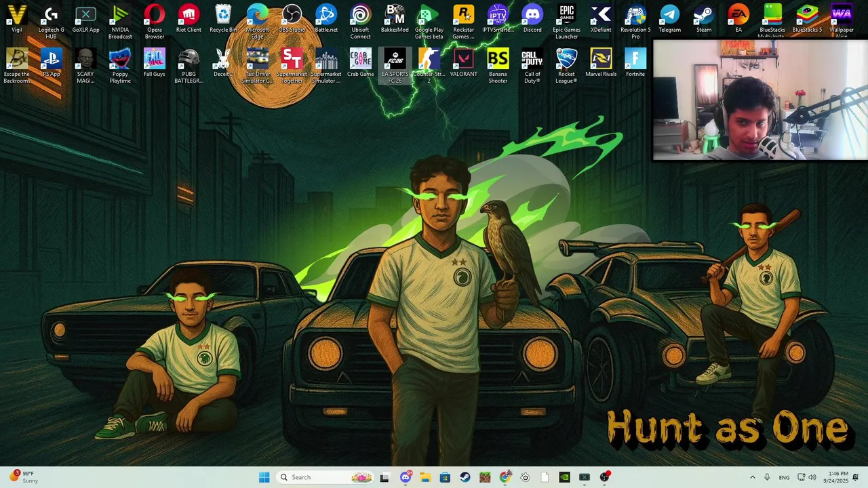
Task: Select the Banana Shooter desktop icon
Action: pos(498,66)
